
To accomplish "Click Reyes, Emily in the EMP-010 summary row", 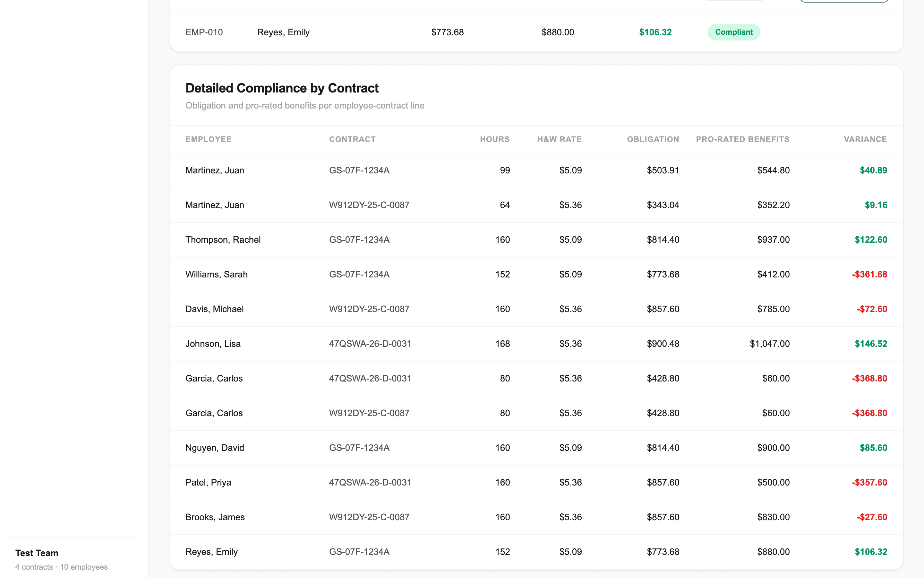I will pyautogui.click(x=283, y=32).
